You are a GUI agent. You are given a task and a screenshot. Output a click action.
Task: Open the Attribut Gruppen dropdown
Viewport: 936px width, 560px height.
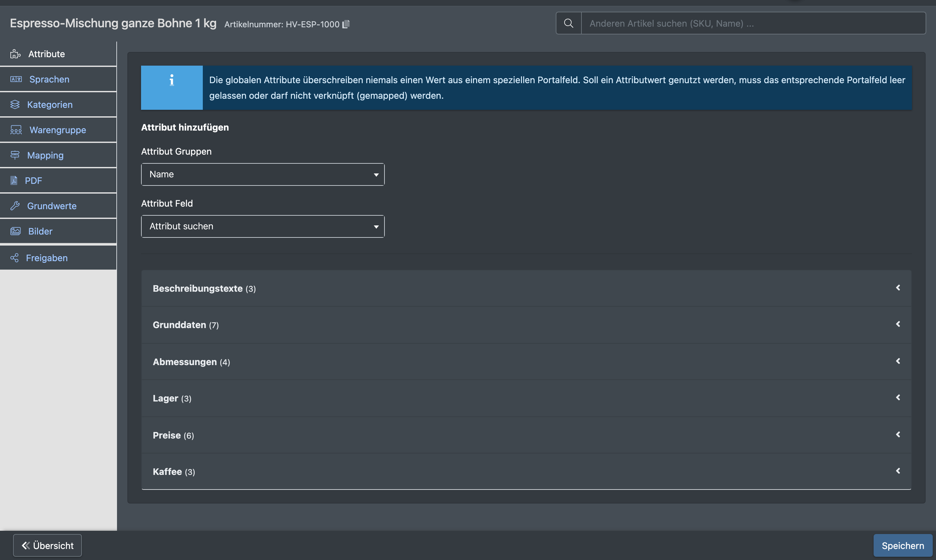pyautogui.click(x=263, y=174)
